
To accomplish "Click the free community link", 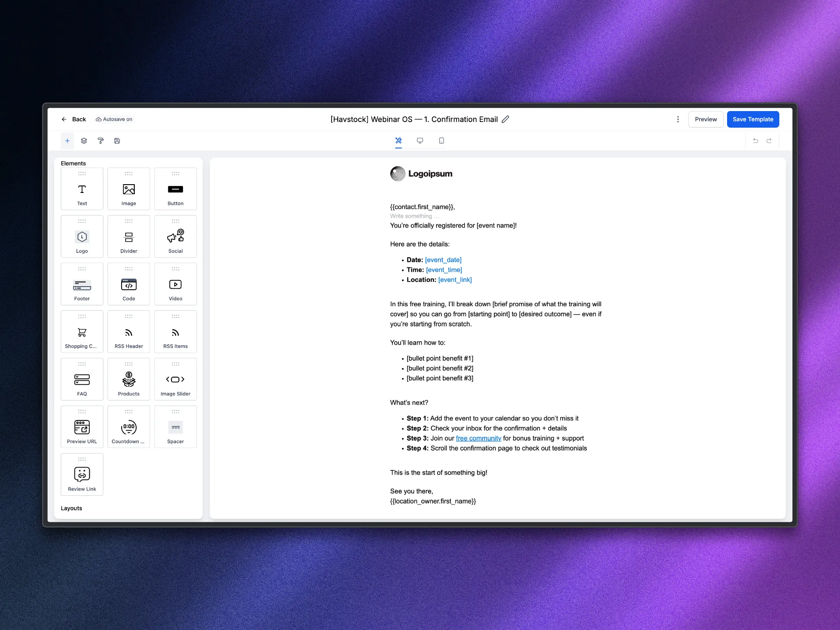I will pos(478,438).
